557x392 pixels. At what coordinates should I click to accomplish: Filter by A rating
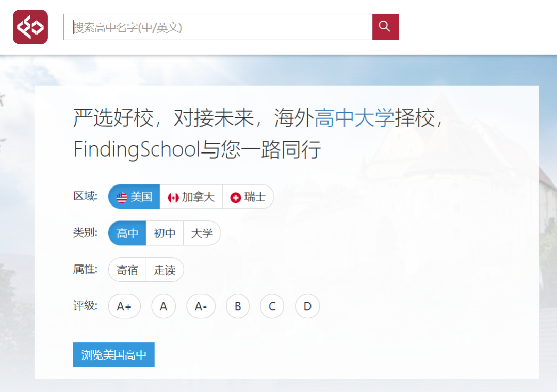163,306
